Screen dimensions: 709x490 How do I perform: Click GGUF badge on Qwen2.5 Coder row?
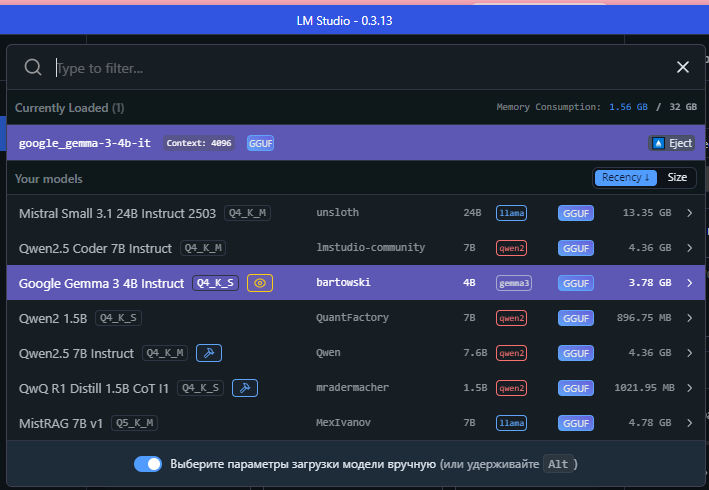[576, 248]
